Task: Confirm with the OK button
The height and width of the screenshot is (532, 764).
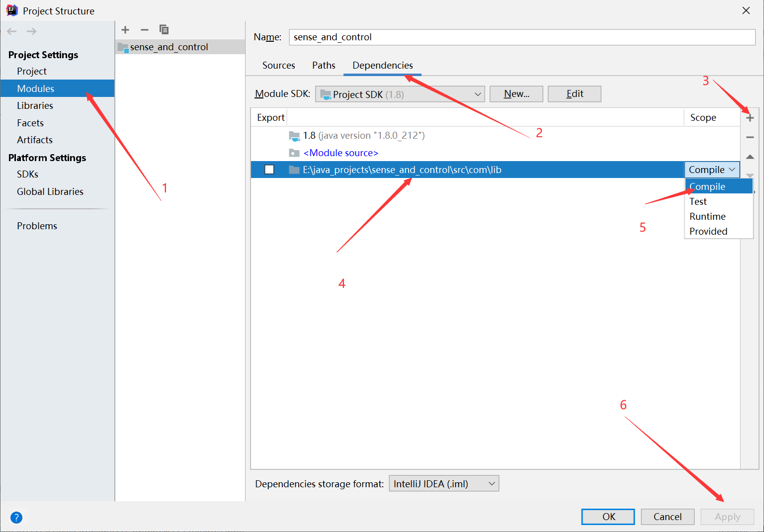Action: [x=608, y=517]
